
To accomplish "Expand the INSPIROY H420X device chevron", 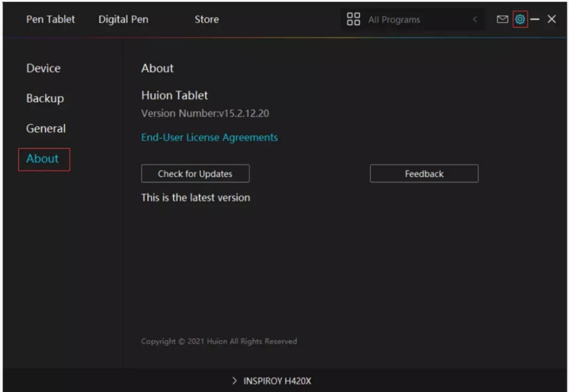I will point(234,381).
